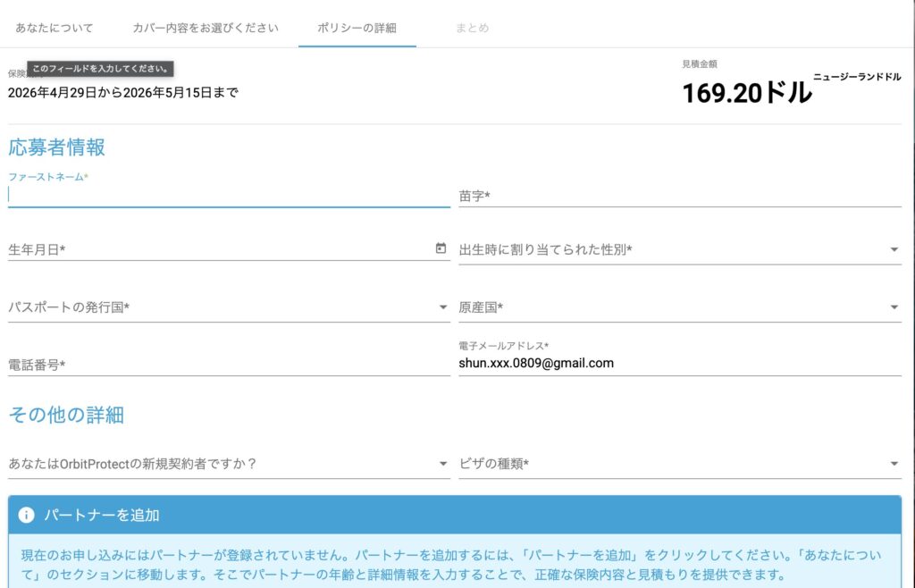Open the calendar picker in 生年月日 field
This screenshot has width=915, height=588.
[441, 248]
